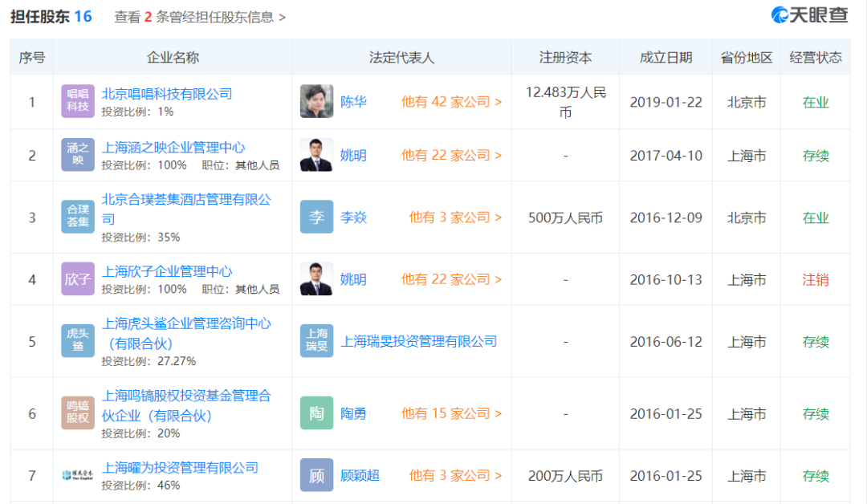
Task: Click the 欣子 purple logo icon
Action: [77, 278]
